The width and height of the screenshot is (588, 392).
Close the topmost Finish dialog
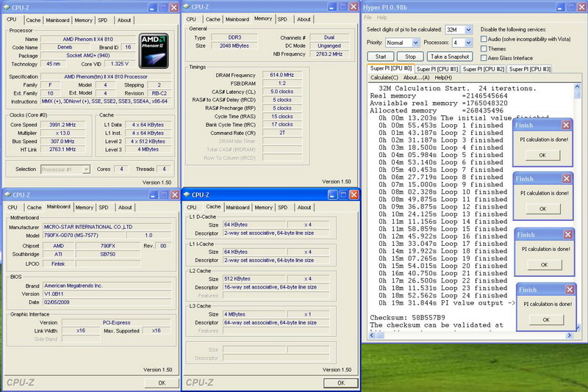[x=567, y=126]
